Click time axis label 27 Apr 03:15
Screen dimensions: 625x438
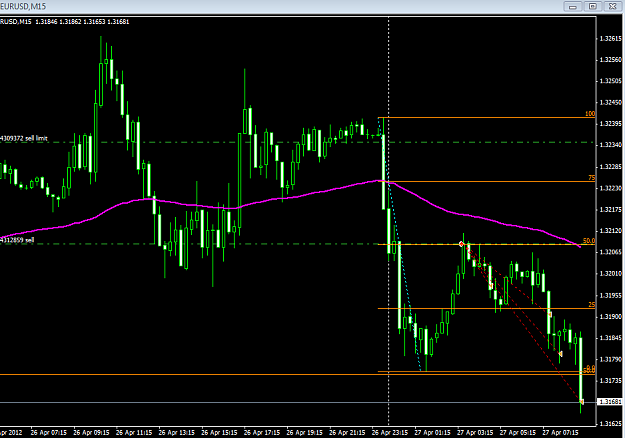[475, 432]
